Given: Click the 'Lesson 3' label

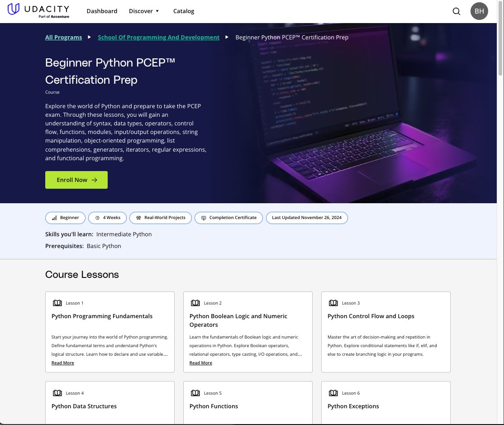Looking at the screenshot, I should click(x=351, y=303).
